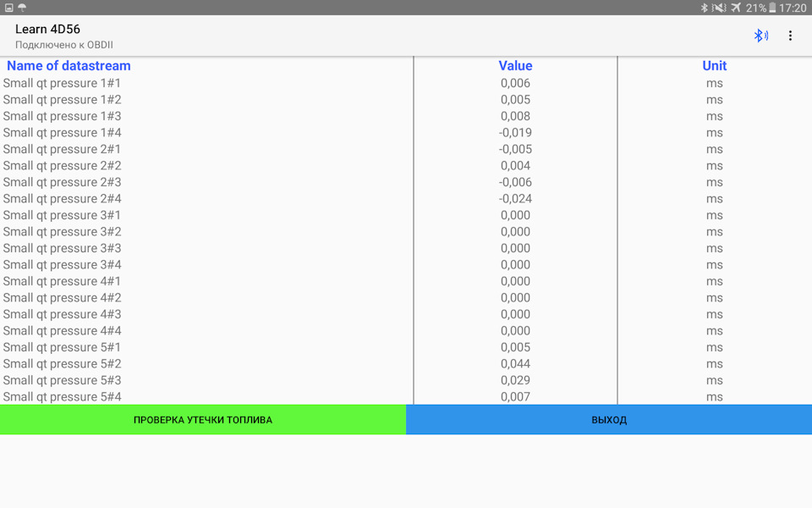Select the Unit column header
The image size is (812, 508).
click(x=714, y=66)
